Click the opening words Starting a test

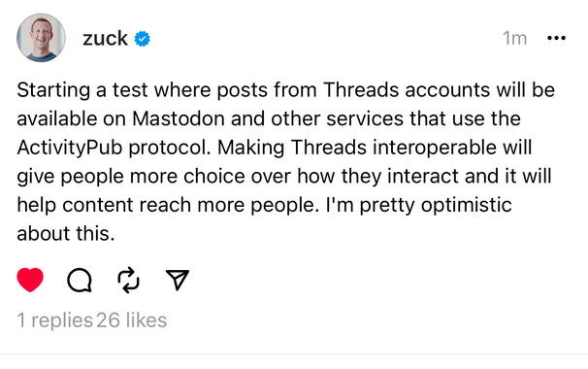(x=82, y=90)
